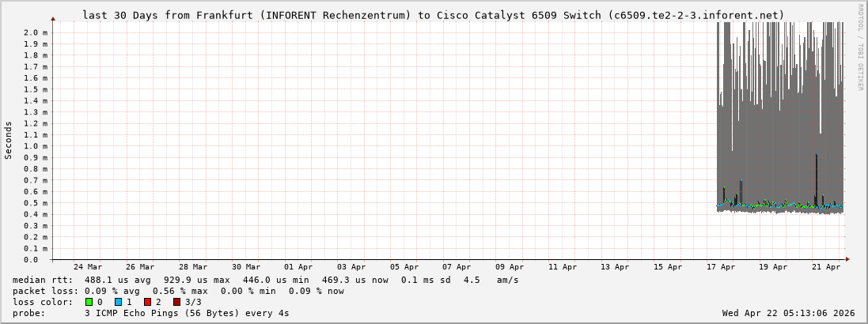Image resolution: width=868 pixels, height=324 pixels.
Task: Click the graph title text at the top
Action: (433, 15)
